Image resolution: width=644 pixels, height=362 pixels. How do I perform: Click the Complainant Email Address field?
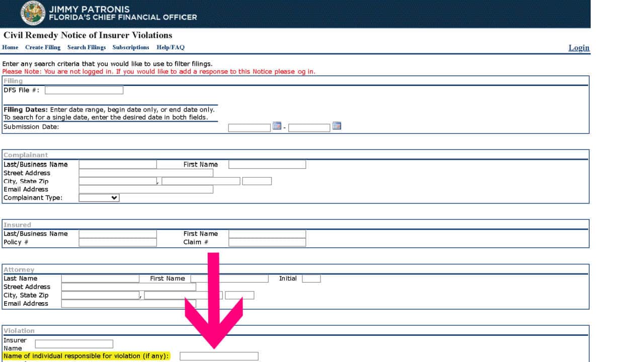click(x=146, y=190)
